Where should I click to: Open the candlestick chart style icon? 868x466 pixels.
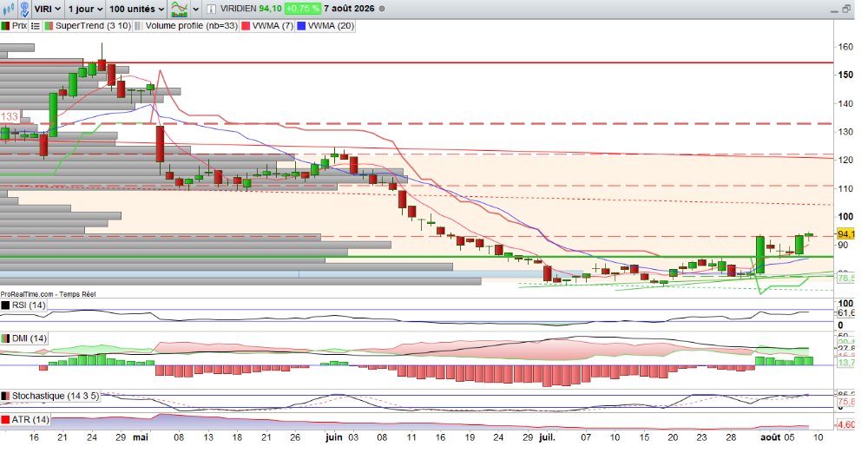click(x=9, y=9)
